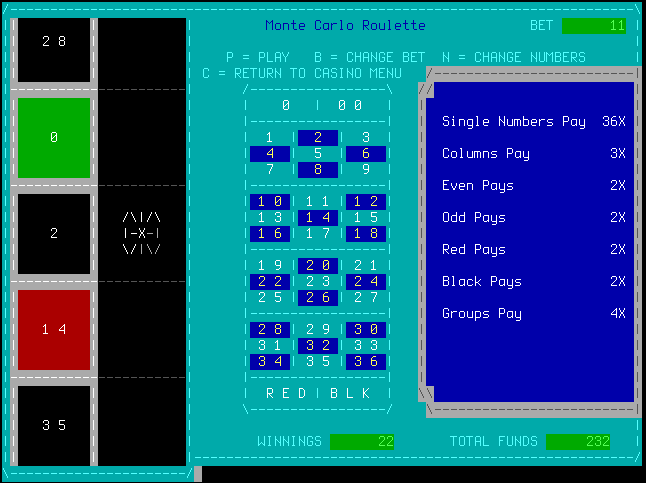Pick number 3 on the betting board
646x483 pixels.
tap(366, 137)
